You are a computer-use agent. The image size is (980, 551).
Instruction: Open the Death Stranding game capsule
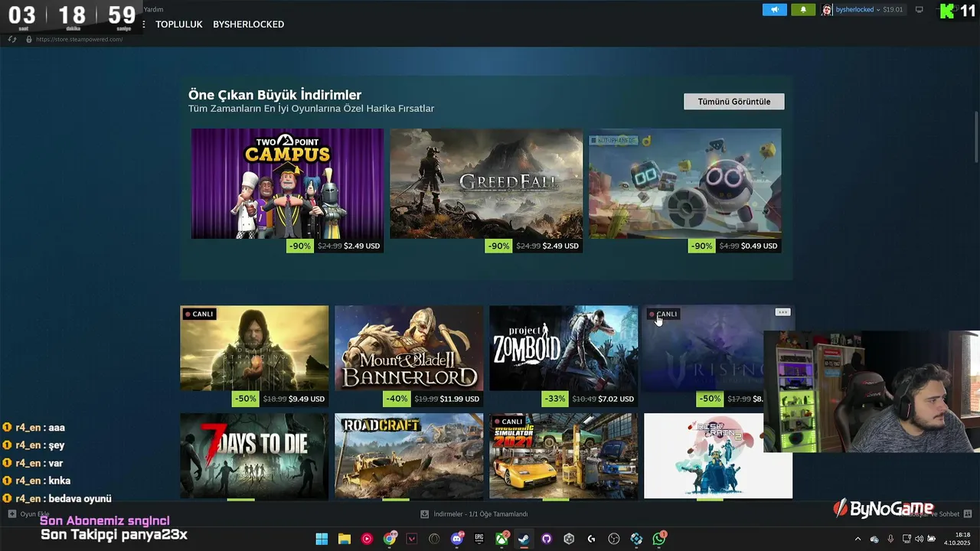(x=254, y=356)
